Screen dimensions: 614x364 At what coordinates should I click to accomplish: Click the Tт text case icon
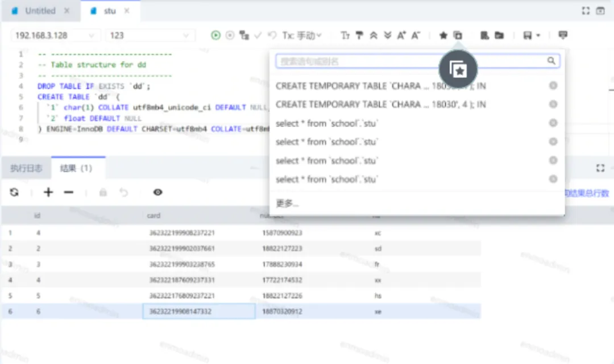(x=345, y=36)
